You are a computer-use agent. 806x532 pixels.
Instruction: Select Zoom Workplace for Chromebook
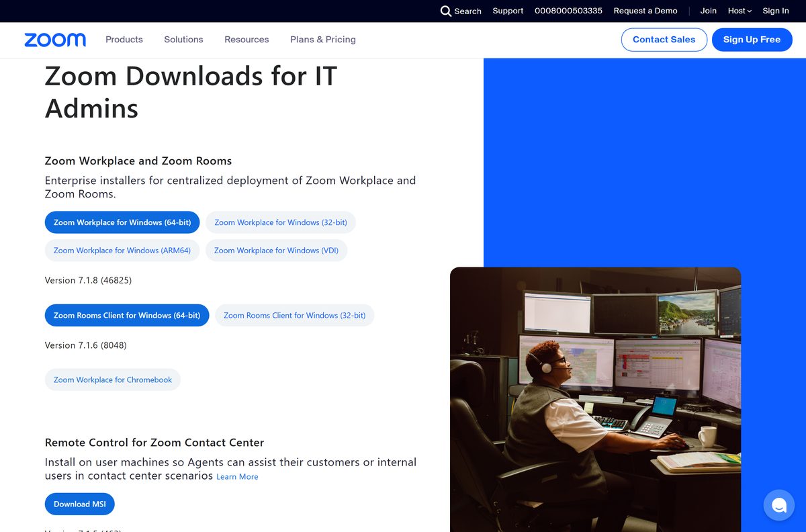coord(113,380)
